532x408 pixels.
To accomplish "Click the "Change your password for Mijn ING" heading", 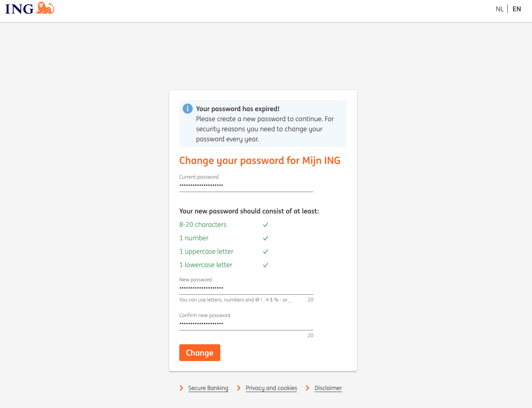I will click(x=260, y=161).
